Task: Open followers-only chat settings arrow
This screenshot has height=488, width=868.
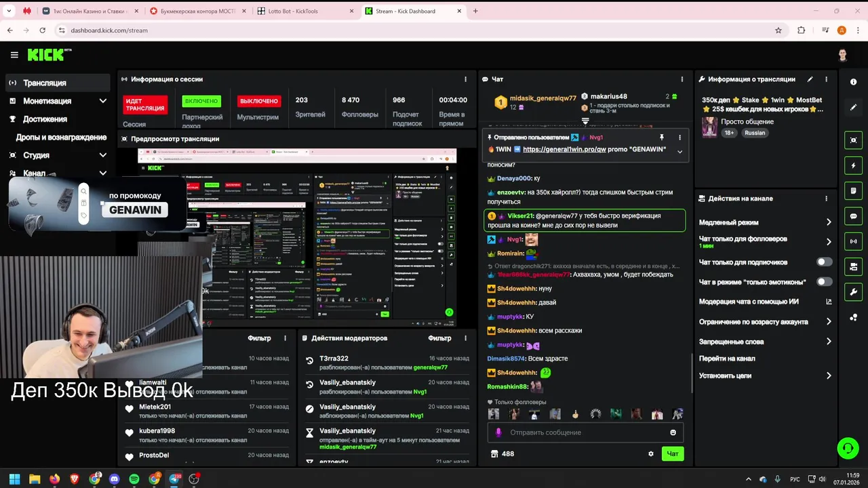Action: coord(829,241)
